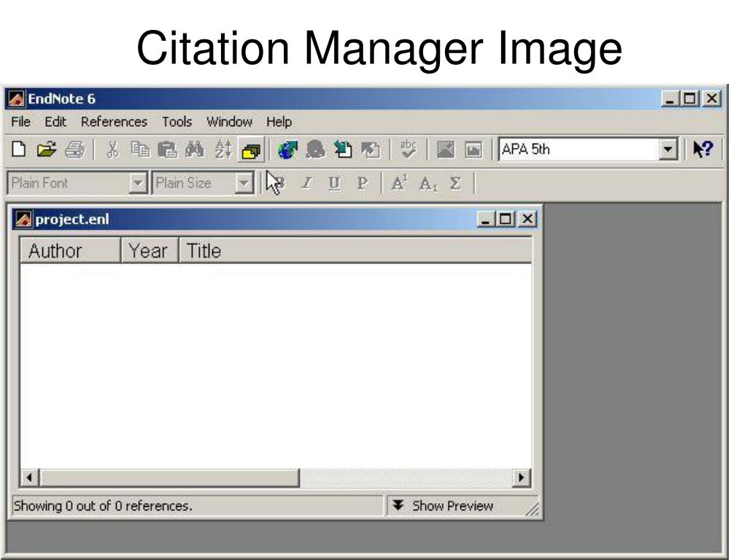Viewport: 747px width, 560px height.
Task: Open the Window menu
Action: [x=229, y=122]
